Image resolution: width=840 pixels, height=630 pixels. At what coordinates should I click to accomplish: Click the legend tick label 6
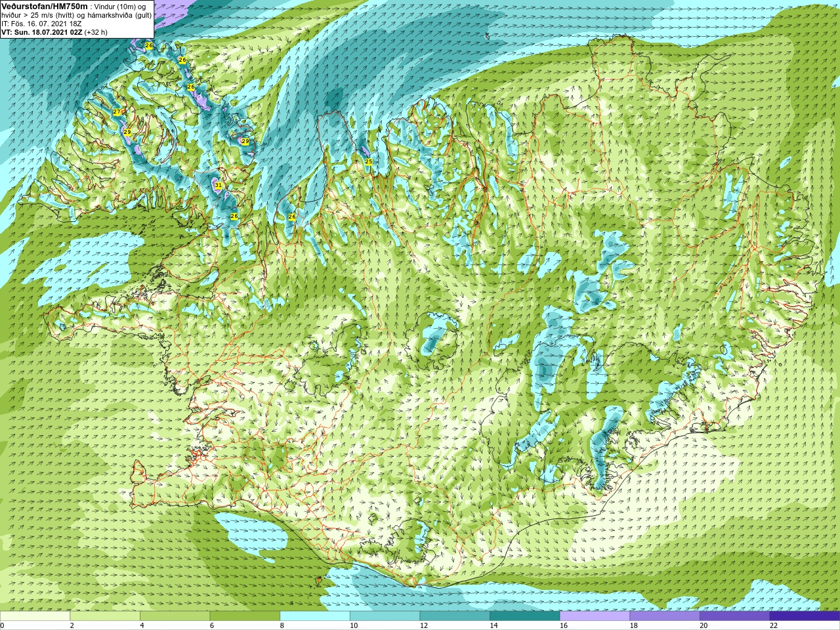click(212, 625)
